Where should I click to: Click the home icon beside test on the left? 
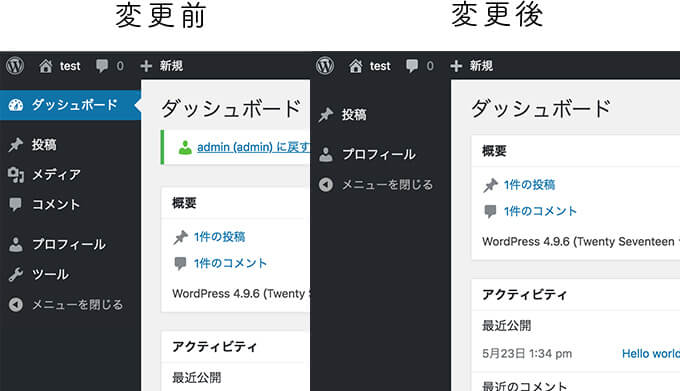[x=46, y=66]
